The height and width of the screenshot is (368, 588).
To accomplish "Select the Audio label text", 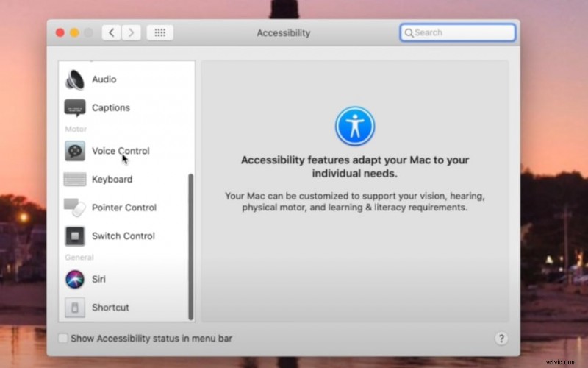I will 104,79.
